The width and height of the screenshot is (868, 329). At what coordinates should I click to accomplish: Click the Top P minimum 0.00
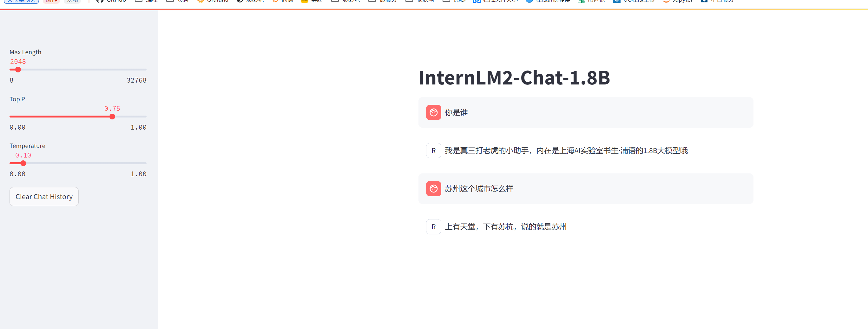(x=17, y=127)
